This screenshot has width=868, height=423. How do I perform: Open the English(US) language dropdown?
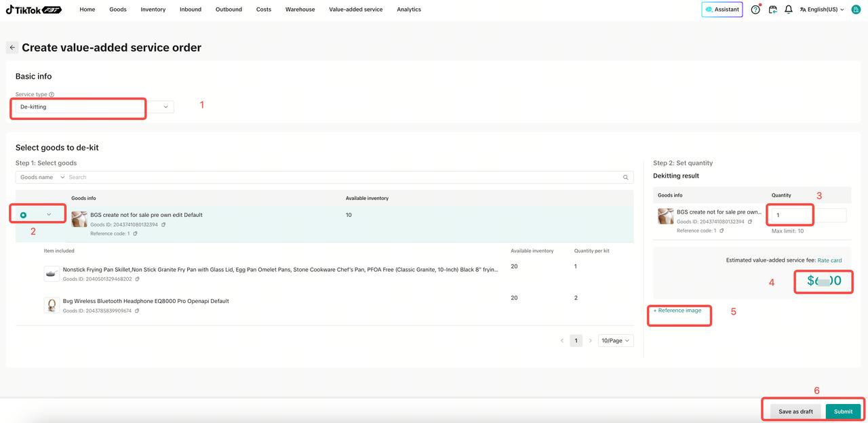pyautogui.click(x=822, y=9)
